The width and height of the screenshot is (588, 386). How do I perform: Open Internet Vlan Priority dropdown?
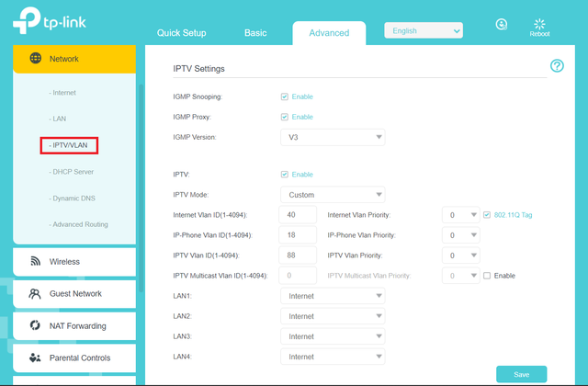click(x=461, y=215)
